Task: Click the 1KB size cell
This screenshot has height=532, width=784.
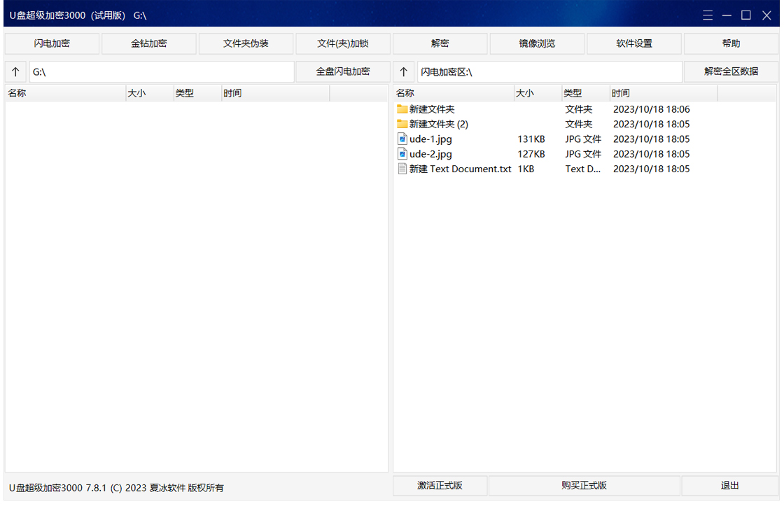Action: (x=526, y=169)
